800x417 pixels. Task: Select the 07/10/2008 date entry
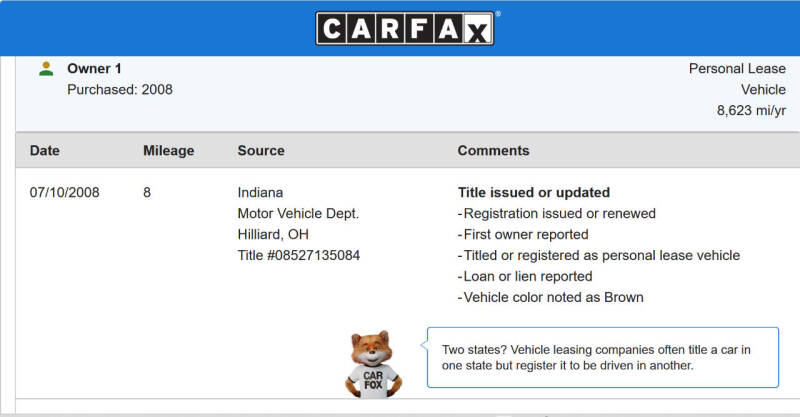click(x=64, y=192)
